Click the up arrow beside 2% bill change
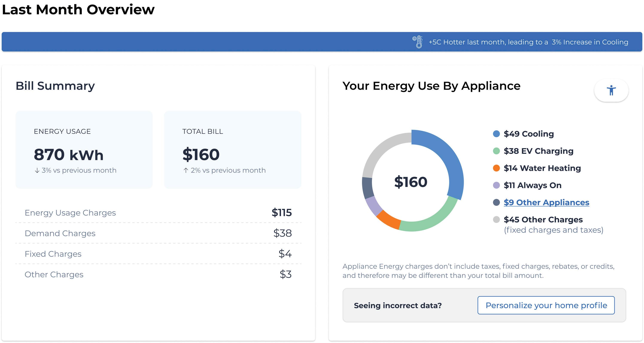Viewport: 644px width, 343px height. click(185, 171)
